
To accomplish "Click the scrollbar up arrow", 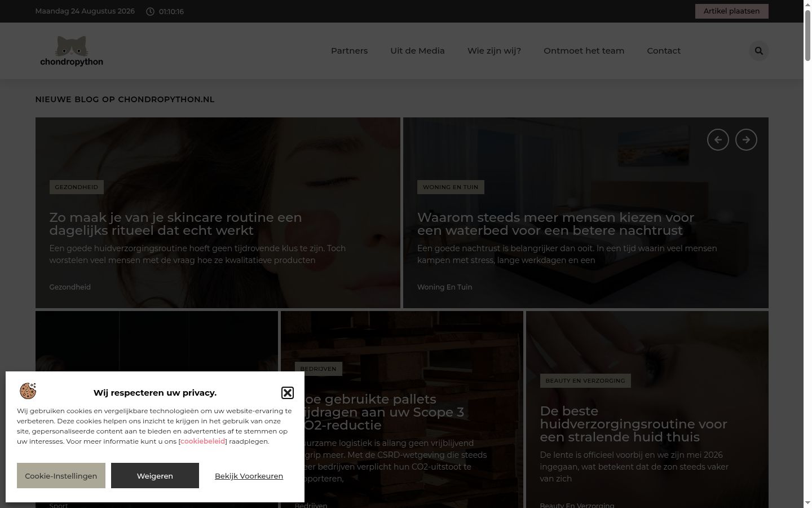I will click(x=807, y=4).
